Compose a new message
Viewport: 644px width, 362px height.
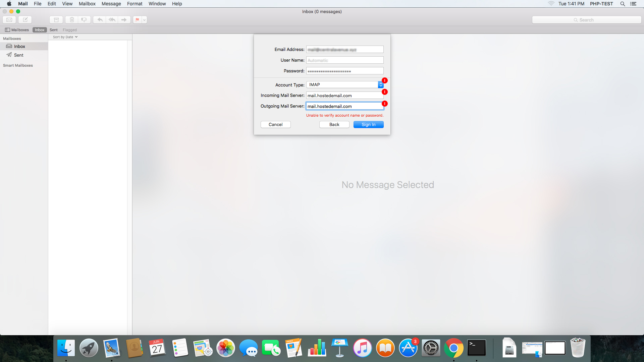[x=25, y=20]
